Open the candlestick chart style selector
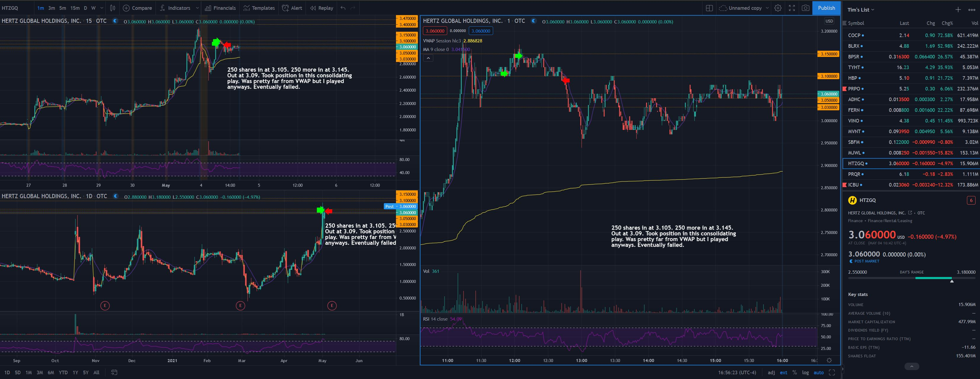 [113, 8]
